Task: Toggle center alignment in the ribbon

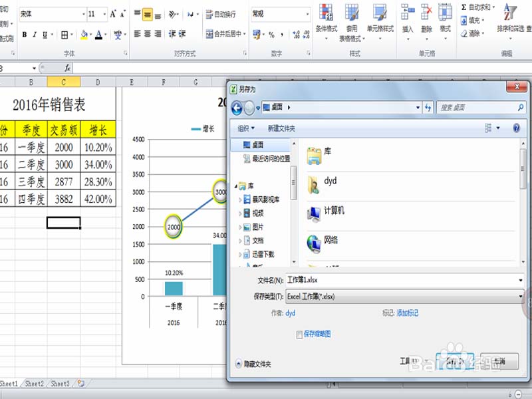Action: coord(148,34)
